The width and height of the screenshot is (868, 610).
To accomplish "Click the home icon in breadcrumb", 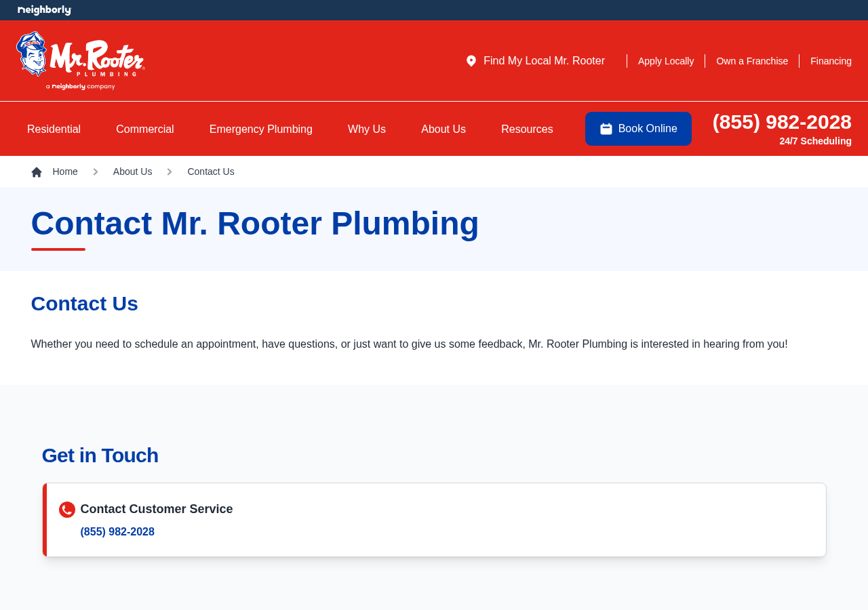I will 37,172.
